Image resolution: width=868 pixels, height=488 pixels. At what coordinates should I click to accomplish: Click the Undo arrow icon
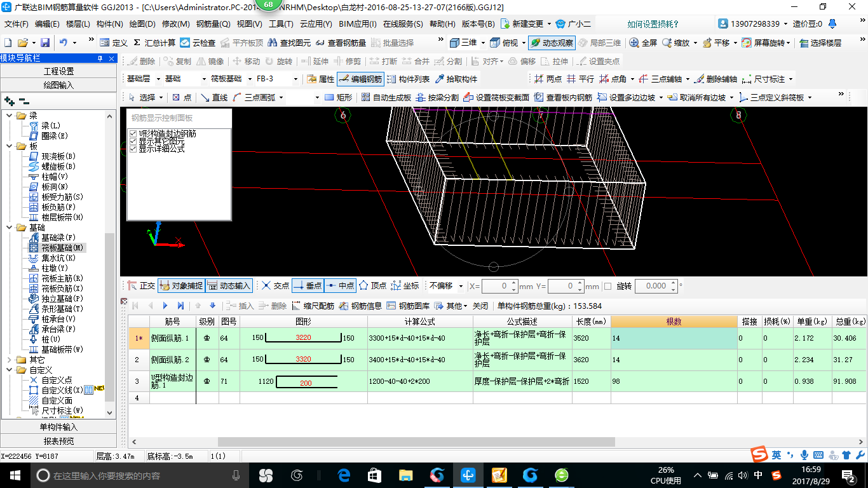pos(64,43)
